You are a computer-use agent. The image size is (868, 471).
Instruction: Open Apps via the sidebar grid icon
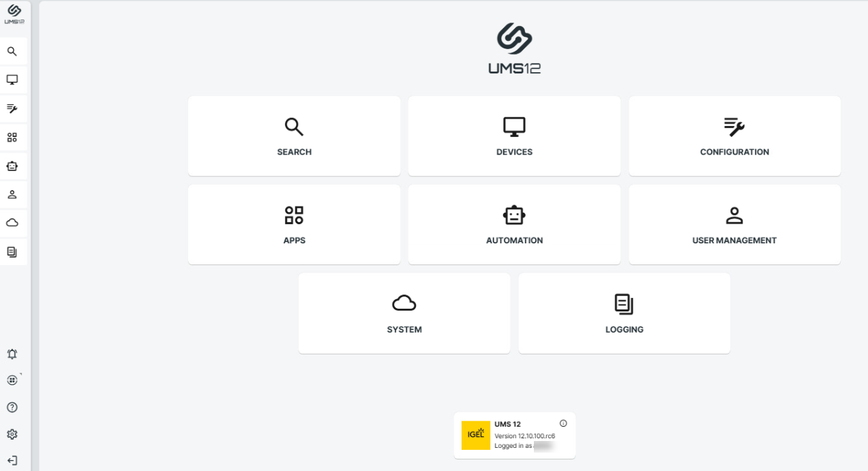point(12,137)
